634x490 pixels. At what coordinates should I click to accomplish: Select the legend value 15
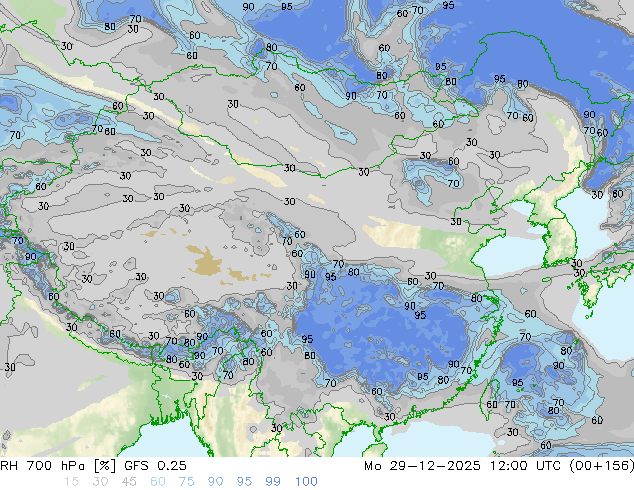click(71, 482)
